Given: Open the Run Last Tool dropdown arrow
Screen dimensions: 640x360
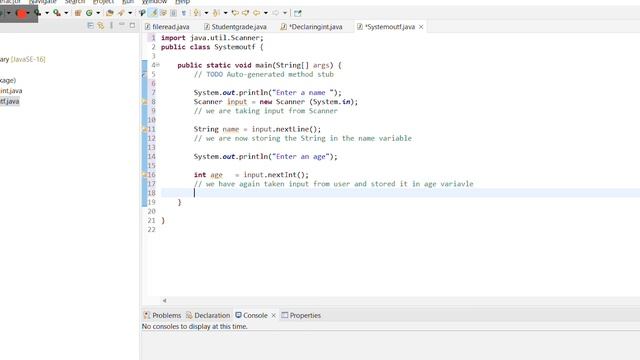Looking at the screenshot, I should click(47, 13).
